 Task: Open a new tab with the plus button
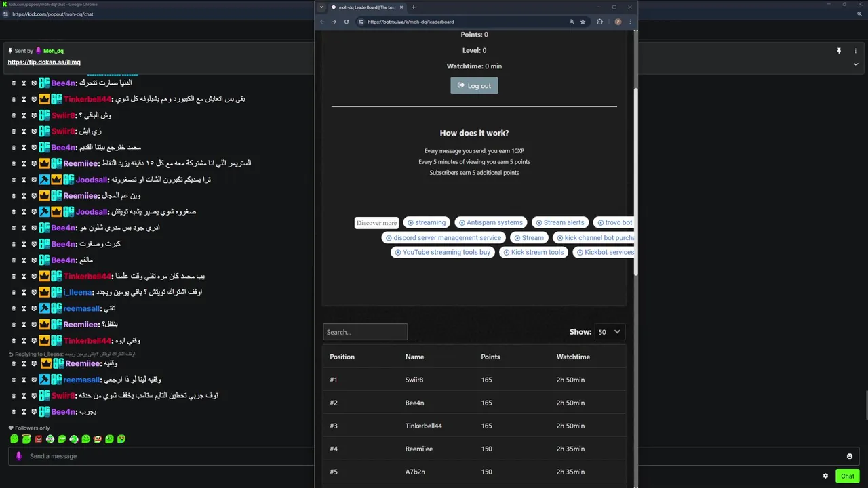pos(414,7)
